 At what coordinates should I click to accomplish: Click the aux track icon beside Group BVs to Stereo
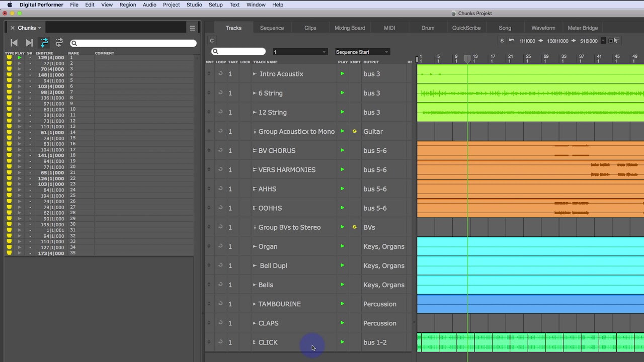coord(255,227)
